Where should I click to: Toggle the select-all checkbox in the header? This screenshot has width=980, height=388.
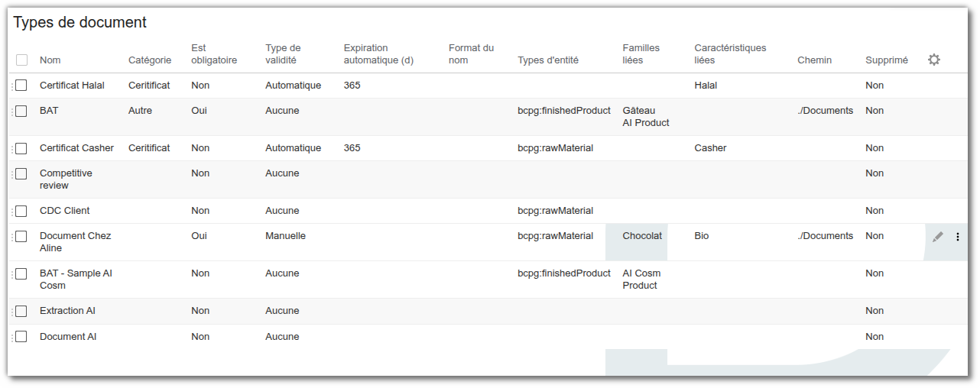click(21, 60)
